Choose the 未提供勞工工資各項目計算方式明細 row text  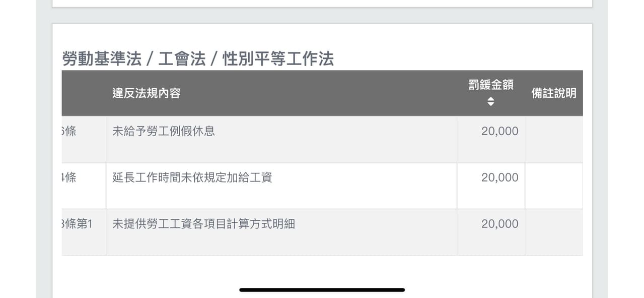(x=203, y=224)
